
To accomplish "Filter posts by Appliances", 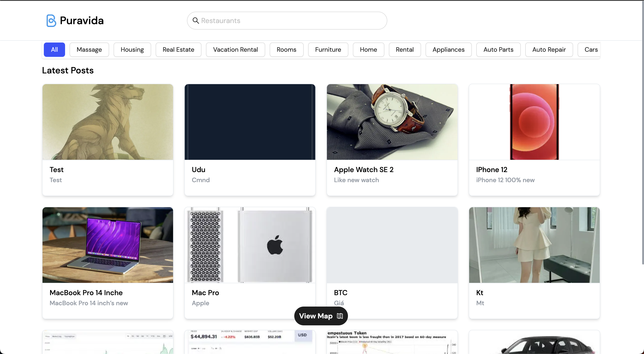I will 449,49.
